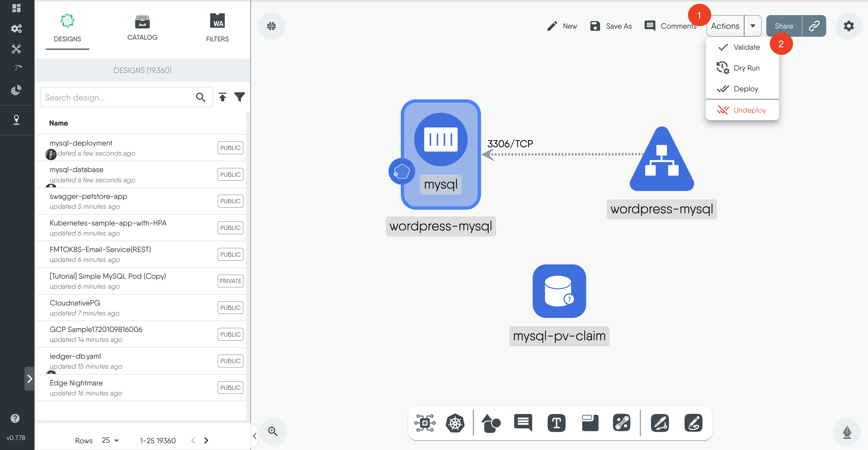Open the settings gear in top right
This screenshot has width=868, height=450.
[849, 26]
